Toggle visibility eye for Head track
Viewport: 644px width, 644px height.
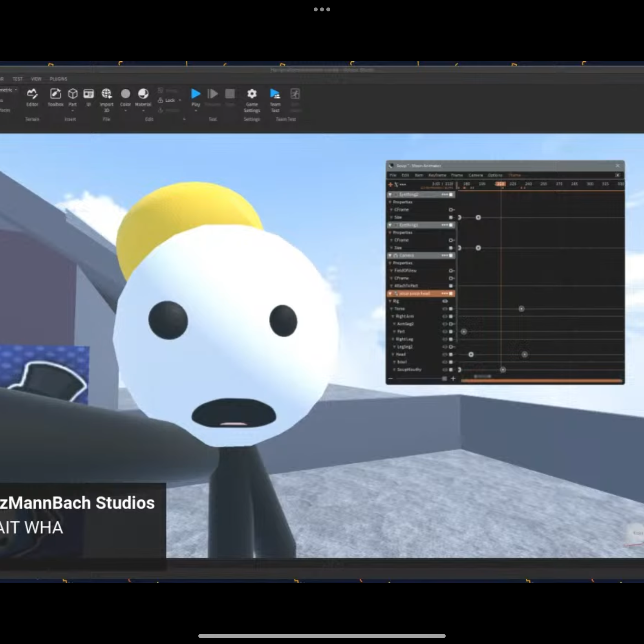[x=445, y=355]
